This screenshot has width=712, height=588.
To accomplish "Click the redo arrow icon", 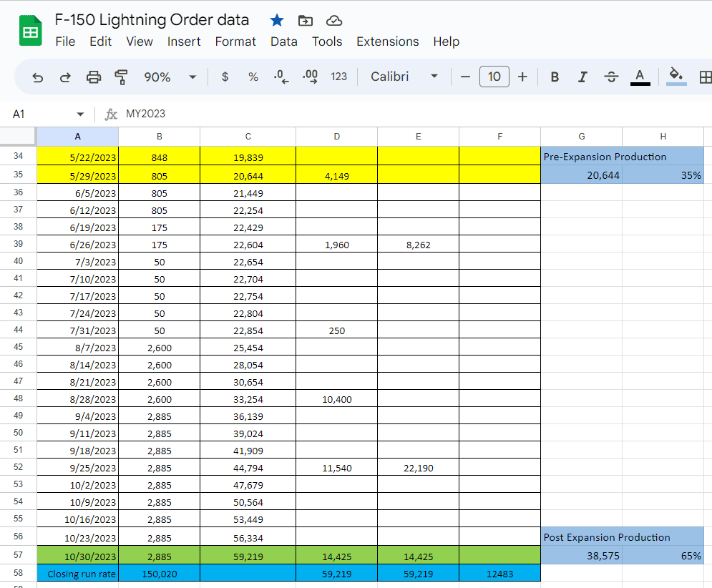I will [65, 77].
